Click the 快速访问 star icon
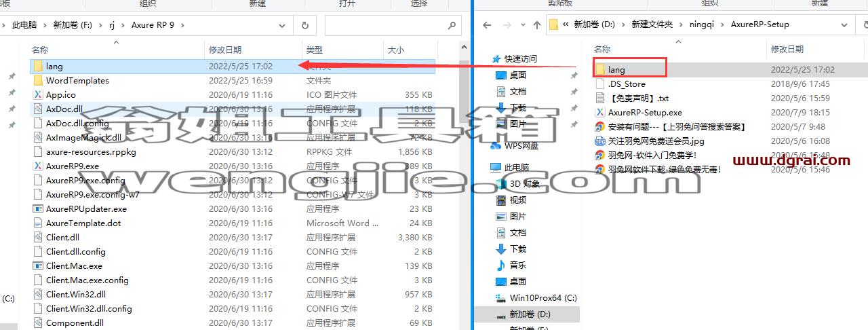 click(x=497, y=59)
